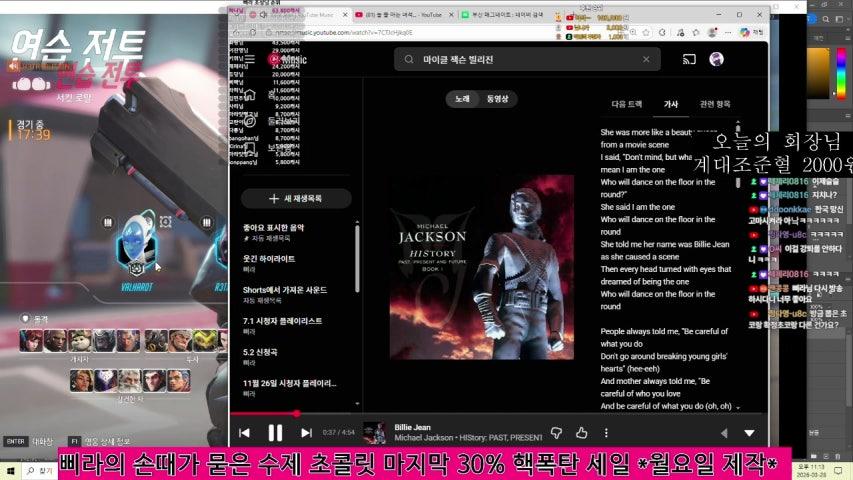Like Billie Jean with thumbs up
853x480 pixels.
coord(582,433)
